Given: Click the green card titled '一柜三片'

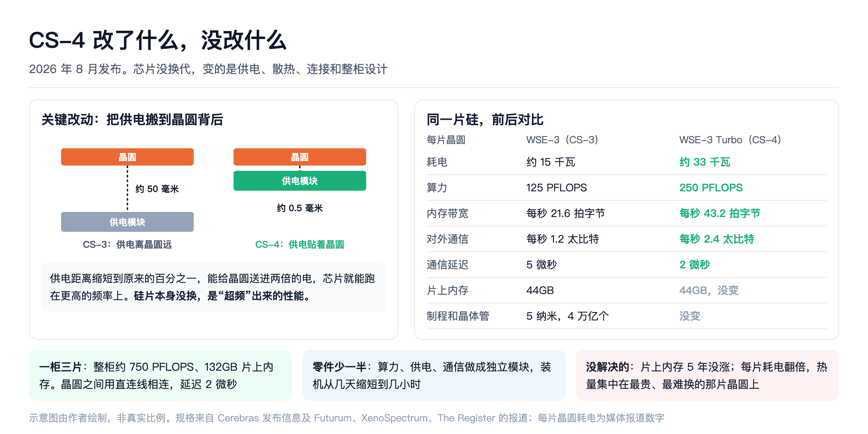Looking at the screenshot, I should [x=161, y=375].
